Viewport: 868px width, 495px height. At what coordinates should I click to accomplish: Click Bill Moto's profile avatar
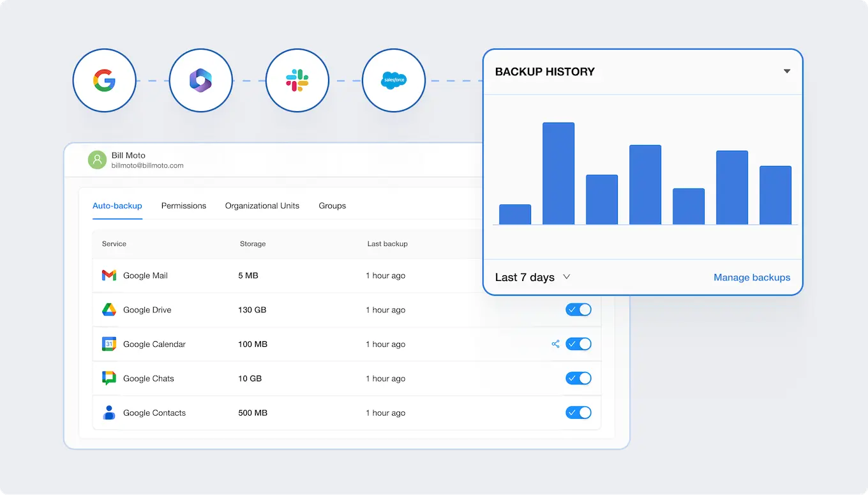tap(96, 159)
